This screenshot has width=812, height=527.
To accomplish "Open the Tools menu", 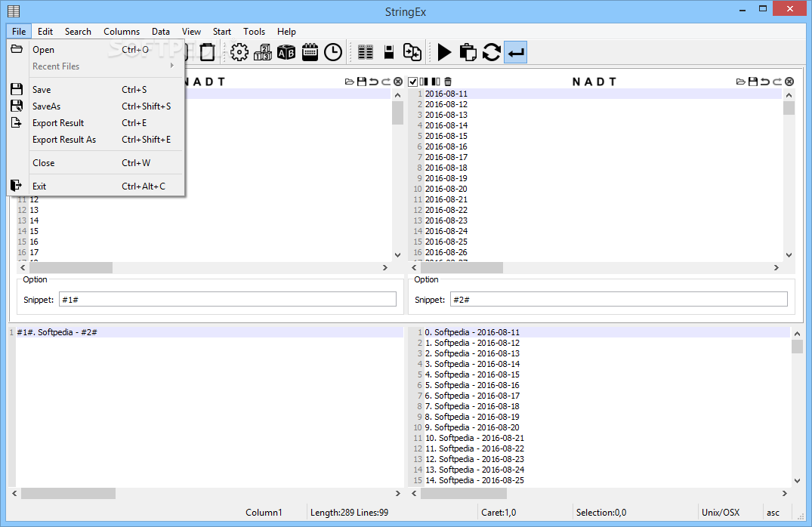I will 254,32.
